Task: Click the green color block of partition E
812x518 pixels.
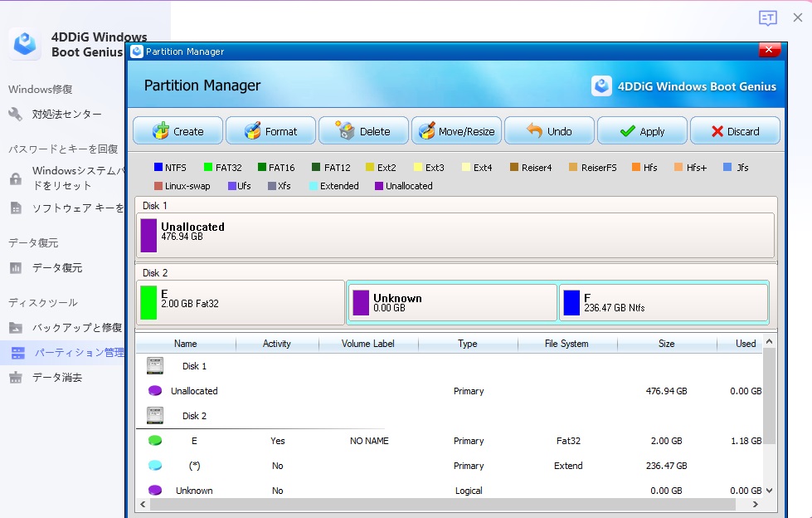Action: (148, 303)
